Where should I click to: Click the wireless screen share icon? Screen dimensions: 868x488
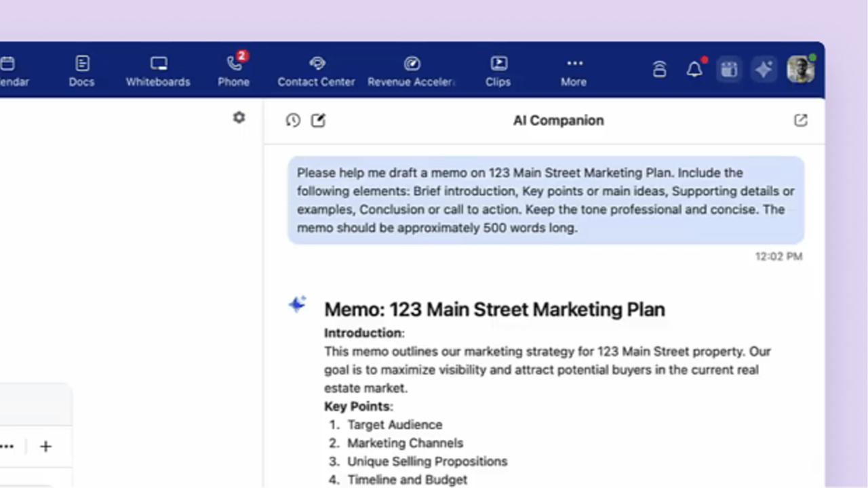coord(659,69)
